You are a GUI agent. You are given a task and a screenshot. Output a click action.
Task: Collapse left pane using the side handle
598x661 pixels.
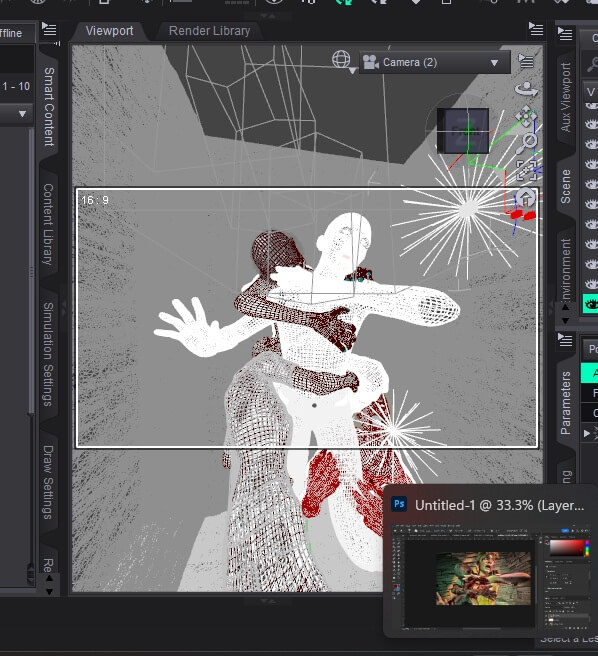coord(64,309)
